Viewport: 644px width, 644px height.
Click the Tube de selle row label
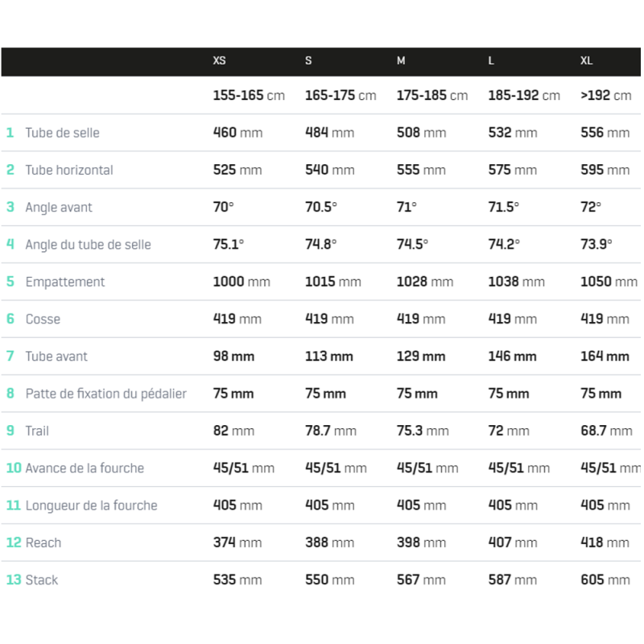pos(63,133)
